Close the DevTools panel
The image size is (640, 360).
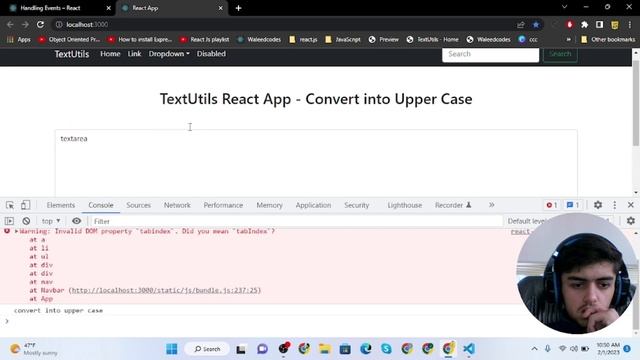pyautogui.click(x=630, y=205)
